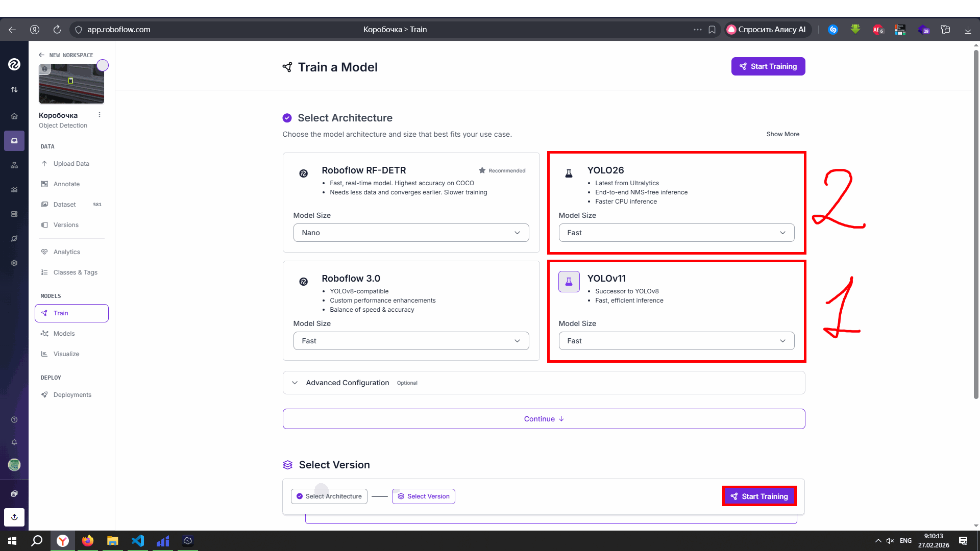Click the page vertical scrollbar
Image resolution: width=980 pixels, height=551 pixels.
pos(976,224)
